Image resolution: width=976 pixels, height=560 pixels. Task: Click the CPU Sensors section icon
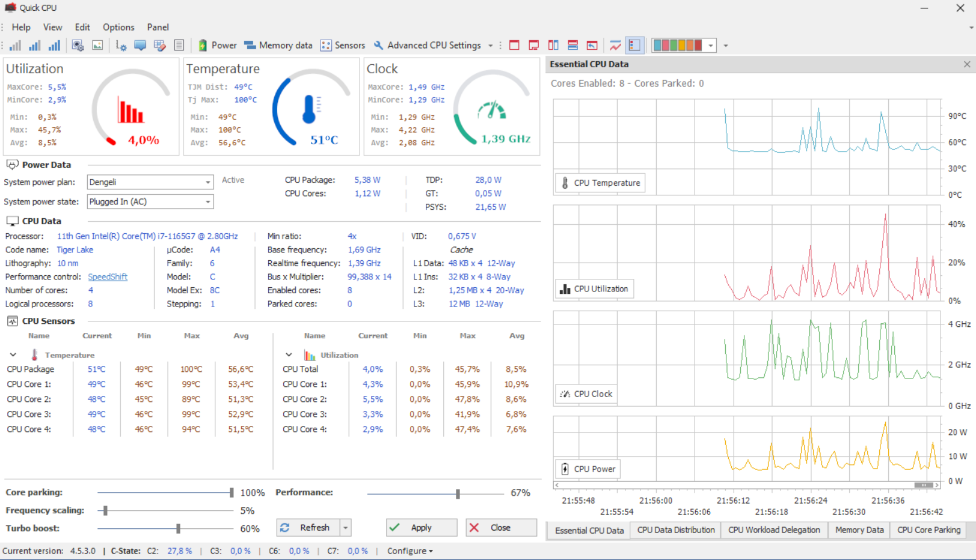click(12, 321)
